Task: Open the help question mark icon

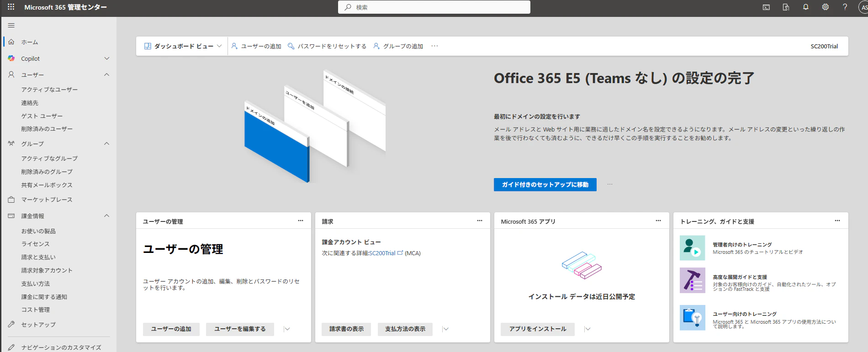Action: pyautogui.click(x=845, y=7)
